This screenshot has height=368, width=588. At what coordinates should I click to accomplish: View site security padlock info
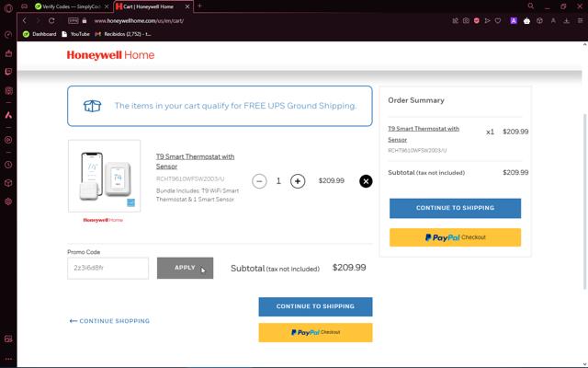click(85, 20)
